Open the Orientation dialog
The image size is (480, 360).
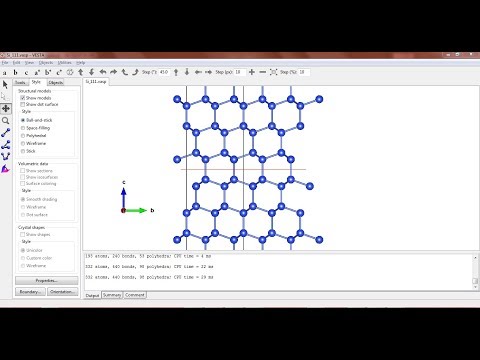click(x=63, y=292)
